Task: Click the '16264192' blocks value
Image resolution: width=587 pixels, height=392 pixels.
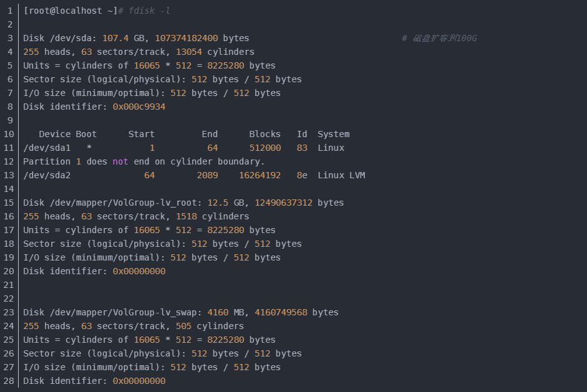Action: click(260, 175)
